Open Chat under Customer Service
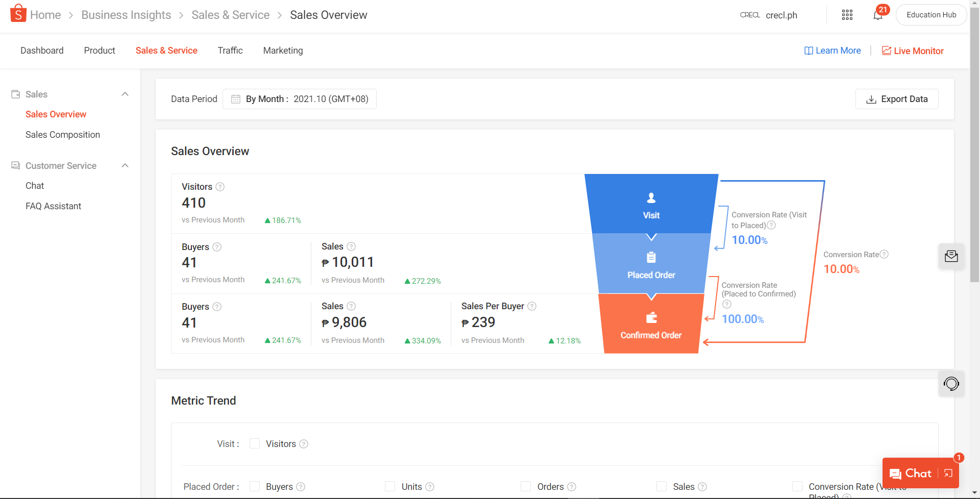980x499 pixels. coord(35,186)
